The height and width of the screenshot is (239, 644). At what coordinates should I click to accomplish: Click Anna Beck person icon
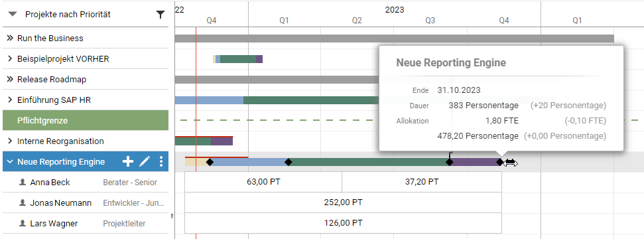click(23, 182)
